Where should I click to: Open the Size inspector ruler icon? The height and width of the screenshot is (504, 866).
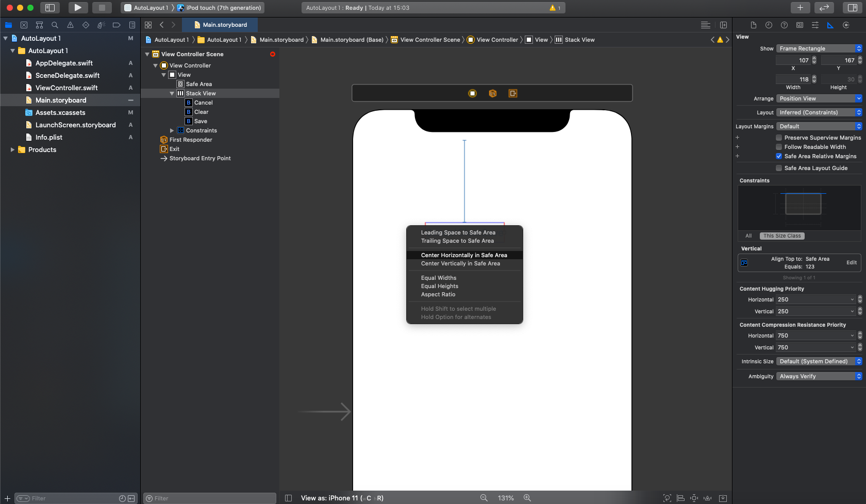click(x=830, y=25)
